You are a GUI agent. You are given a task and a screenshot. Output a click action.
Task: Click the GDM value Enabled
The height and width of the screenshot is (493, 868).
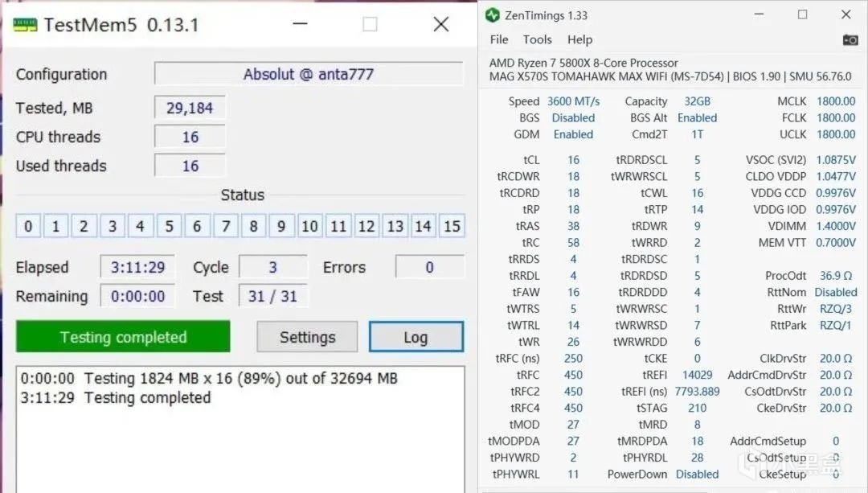coord(574,134)
